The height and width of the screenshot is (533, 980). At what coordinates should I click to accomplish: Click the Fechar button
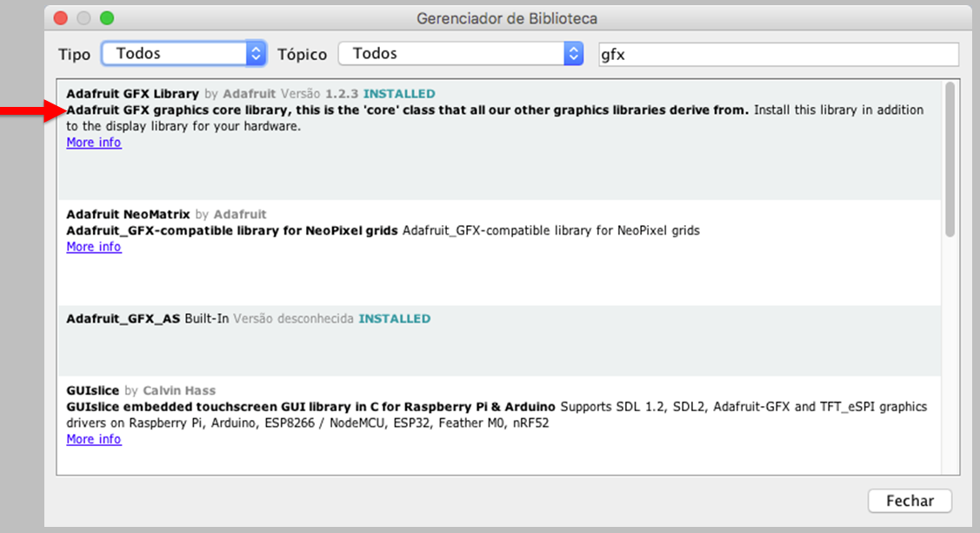tap(910, 501)
